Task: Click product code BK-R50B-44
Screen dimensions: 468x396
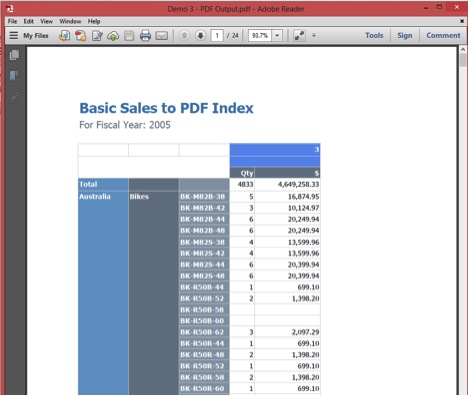Action: point(202,287)
